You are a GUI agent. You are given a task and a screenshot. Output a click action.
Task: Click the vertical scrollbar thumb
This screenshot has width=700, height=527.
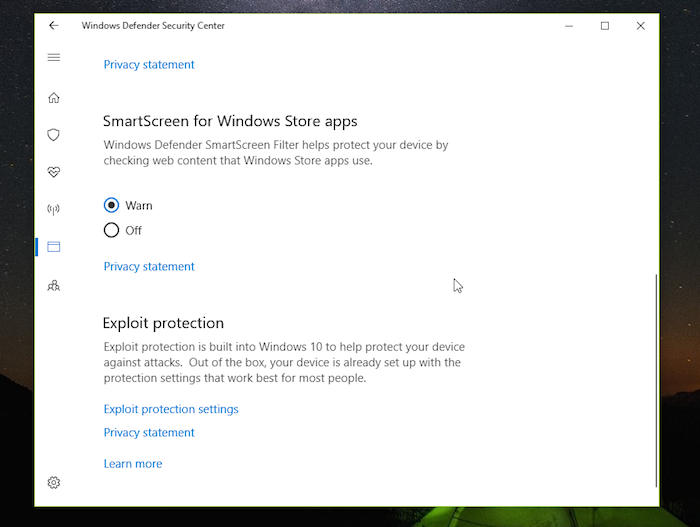tap(656, 381)
